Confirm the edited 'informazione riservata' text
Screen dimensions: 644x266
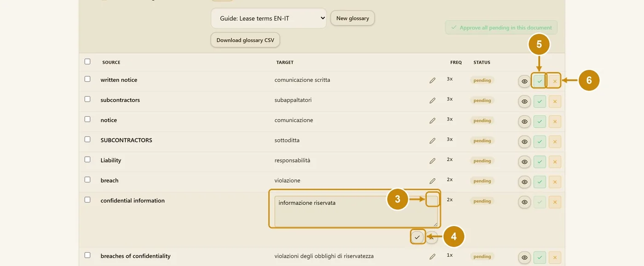[x=417, y=237]
